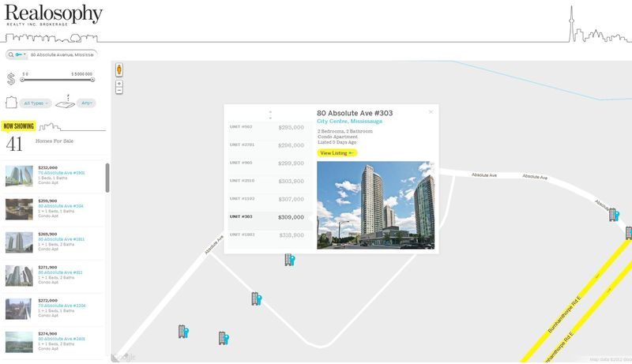Open the Any lot size dropdown
632x364 pixels.
point(86,103)
